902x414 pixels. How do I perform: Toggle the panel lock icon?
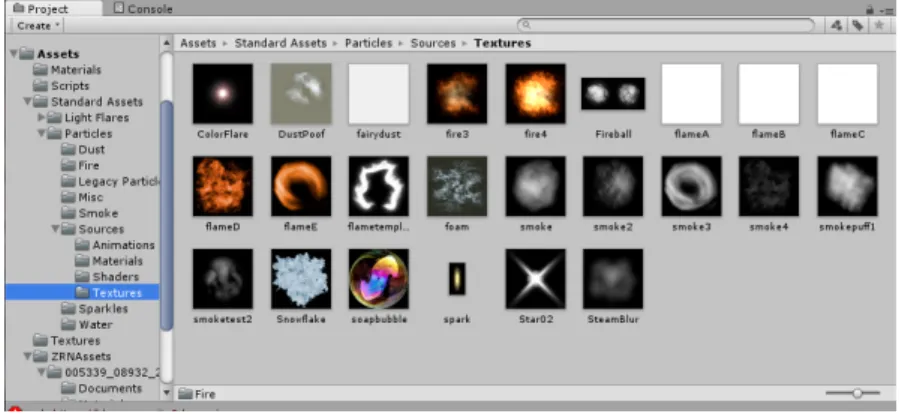coord(870,10)
